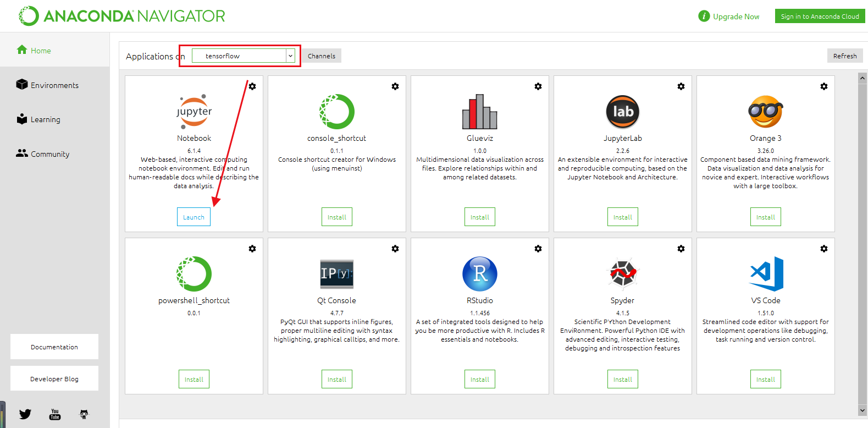Click the scrollbar up arrow
The height and width of the screenshot is (428, 868).
click(863, 78)
